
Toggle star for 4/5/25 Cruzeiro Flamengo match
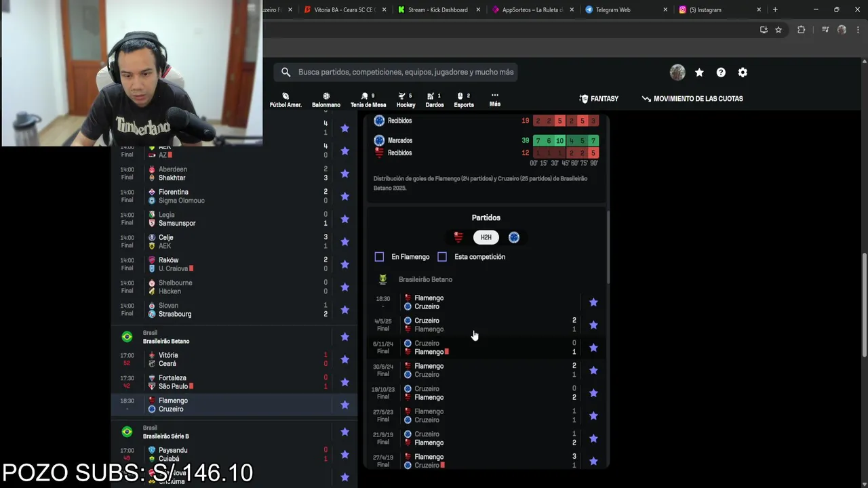pyautogui.click(x=593, y=325)
